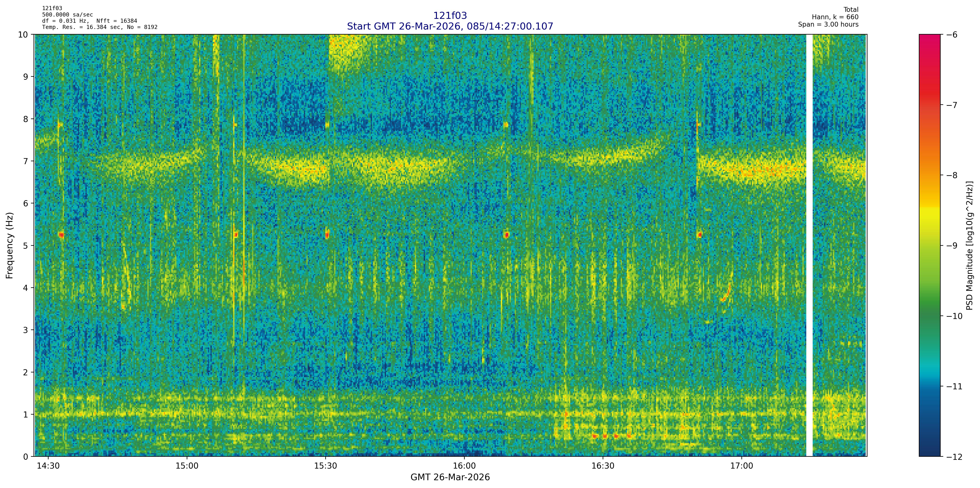Click the 17:00 time axis tick label

pos(742,466)
